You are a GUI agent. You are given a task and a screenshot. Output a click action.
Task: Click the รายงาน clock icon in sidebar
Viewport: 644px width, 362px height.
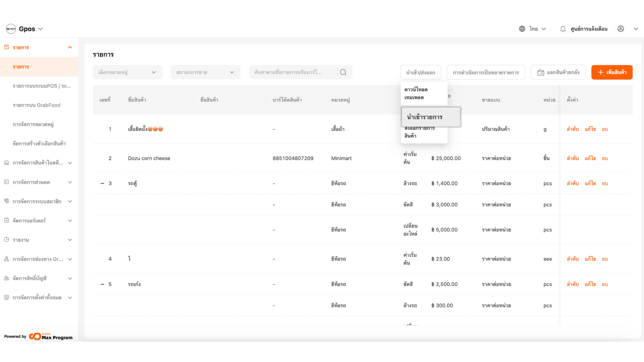click(x=6, y=240)
